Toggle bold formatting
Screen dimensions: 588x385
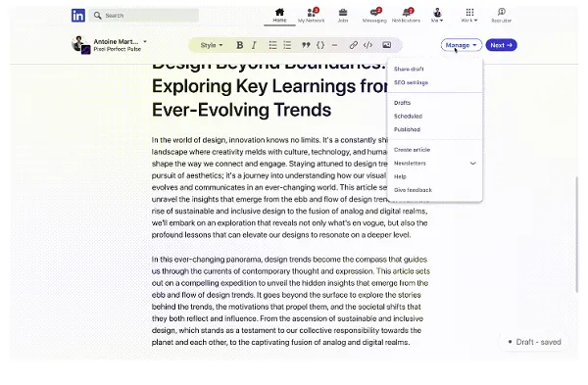240,45
